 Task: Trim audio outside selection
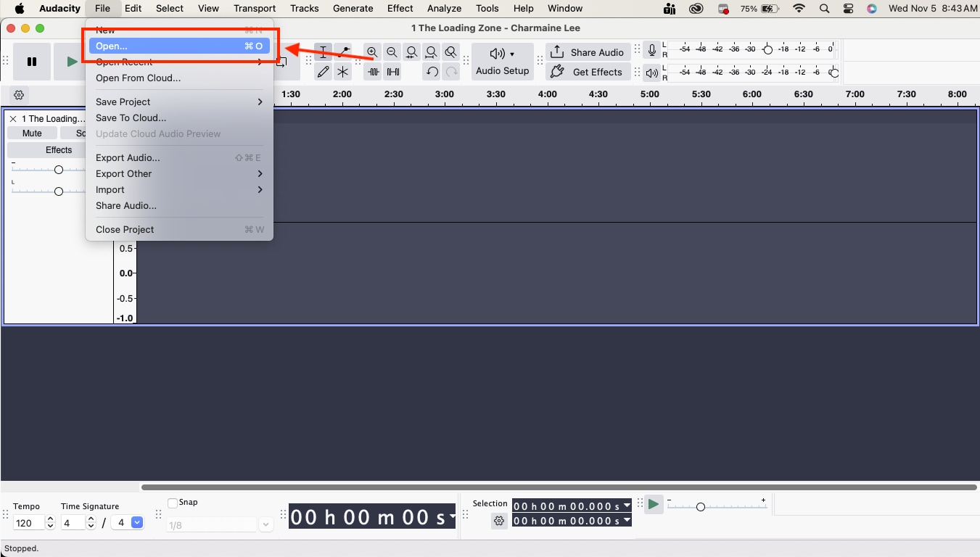click(x=372, y=72)
